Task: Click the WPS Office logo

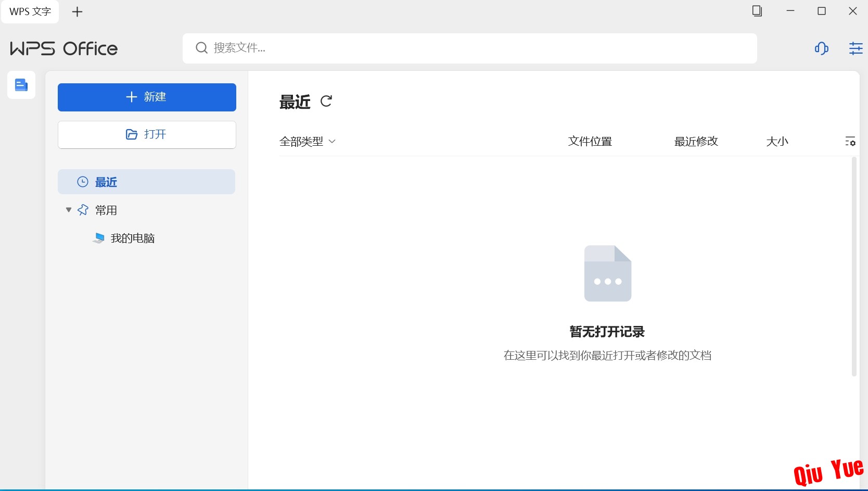Action: (64, 48)
